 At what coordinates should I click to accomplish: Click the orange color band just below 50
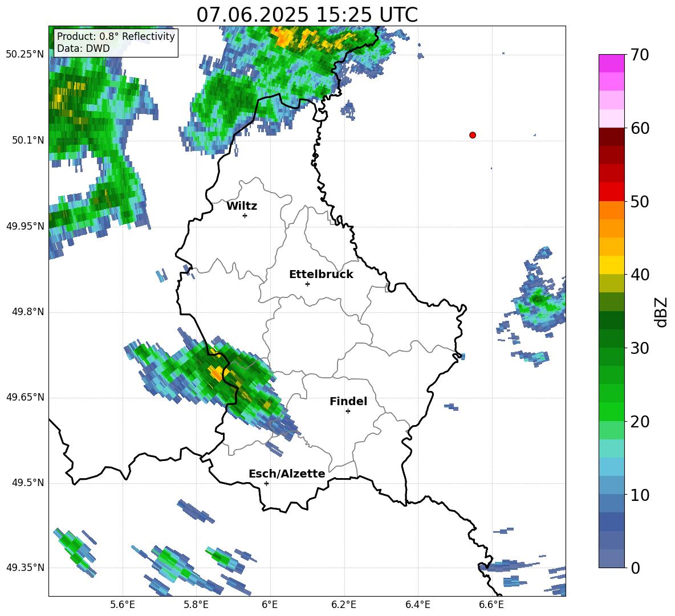611,210
